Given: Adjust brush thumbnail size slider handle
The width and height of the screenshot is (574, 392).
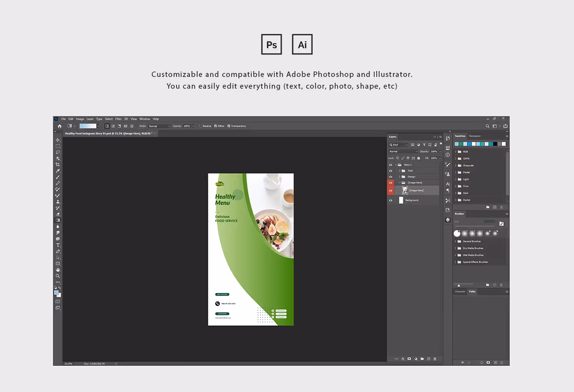Looking at the screenshot, I should pyautogui.click(x=459, y=285).
